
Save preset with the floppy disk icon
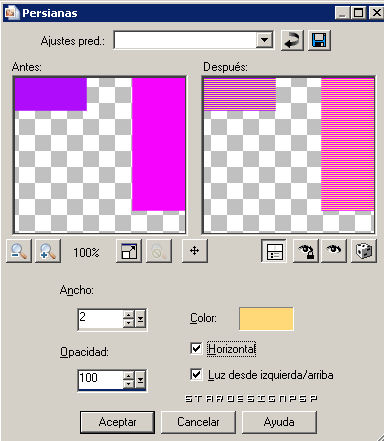[x=319, y=41]
